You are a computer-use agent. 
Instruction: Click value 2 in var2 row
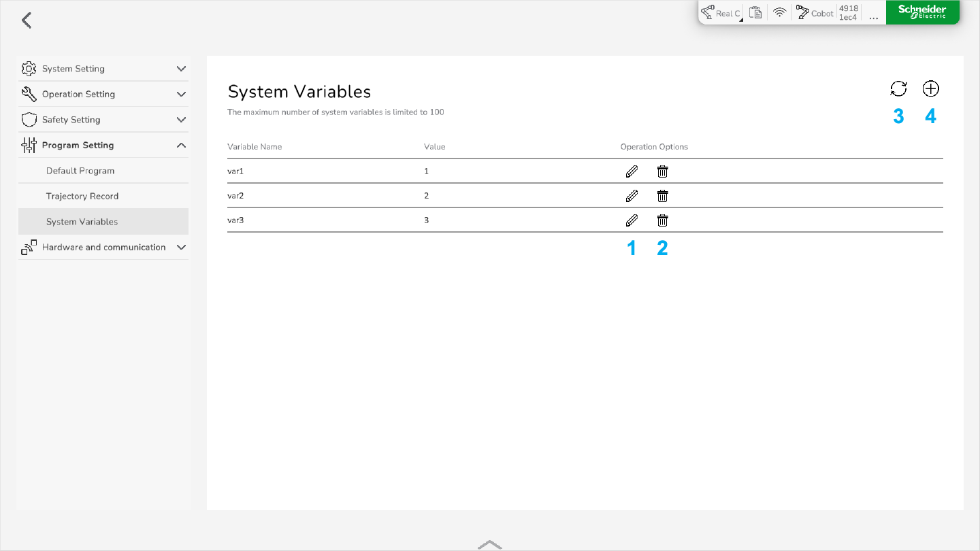[x=427, y=196]
